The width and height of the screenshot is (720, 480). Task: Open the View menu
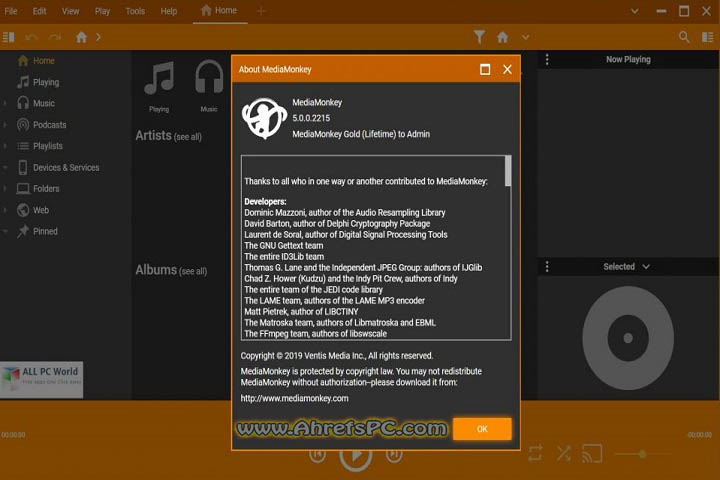70,11
